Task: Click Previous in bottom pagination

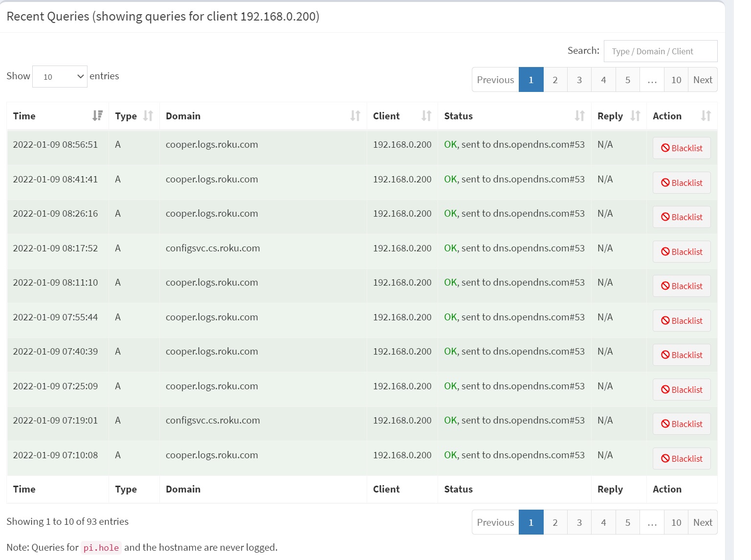Action: coord(495,522)
